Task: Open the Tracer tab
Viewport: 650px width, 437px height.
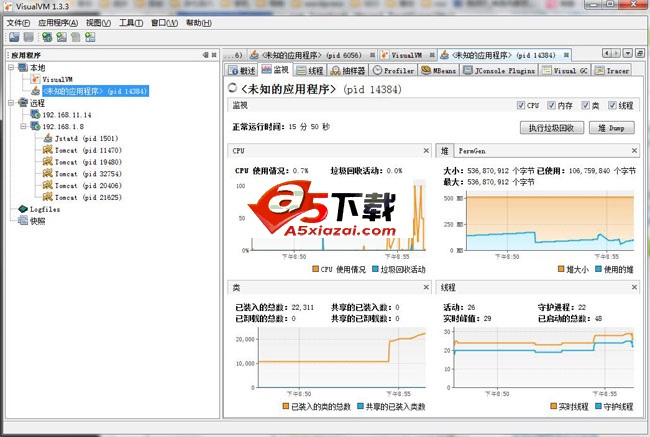Action: 612,70
